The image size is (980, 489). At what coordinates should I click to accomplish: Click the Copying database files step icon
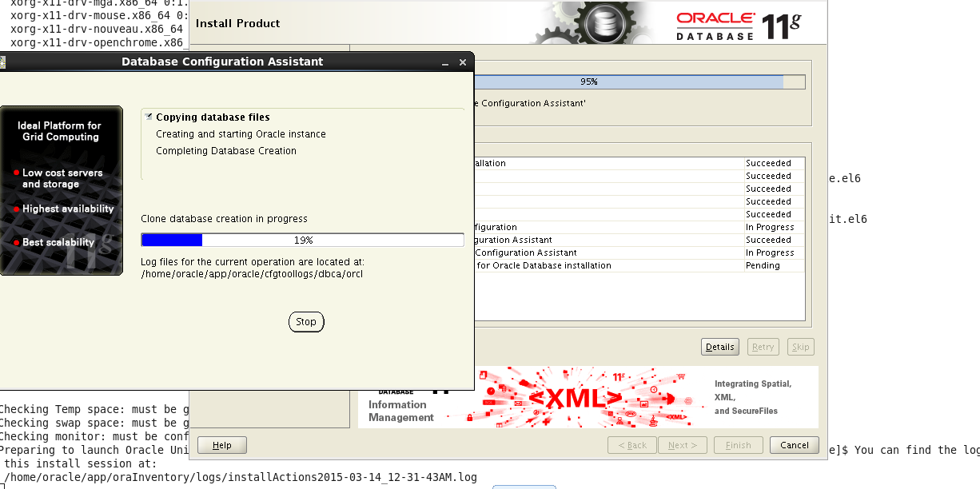[149, 117]
